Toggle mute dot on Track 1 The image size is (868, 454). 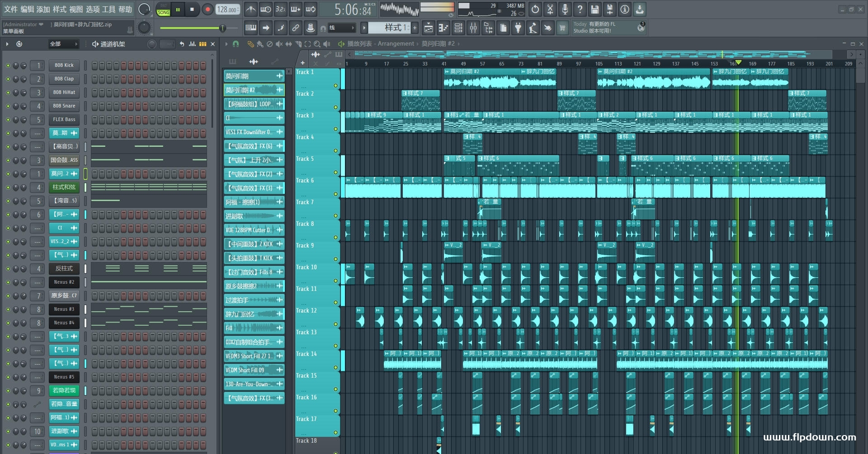coord(335,85)
